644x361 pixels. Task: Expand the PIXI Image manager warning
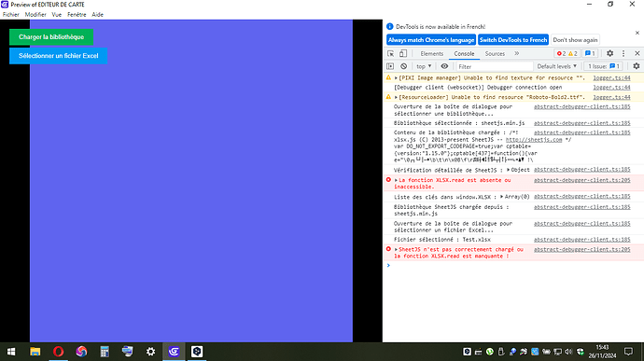396,78
